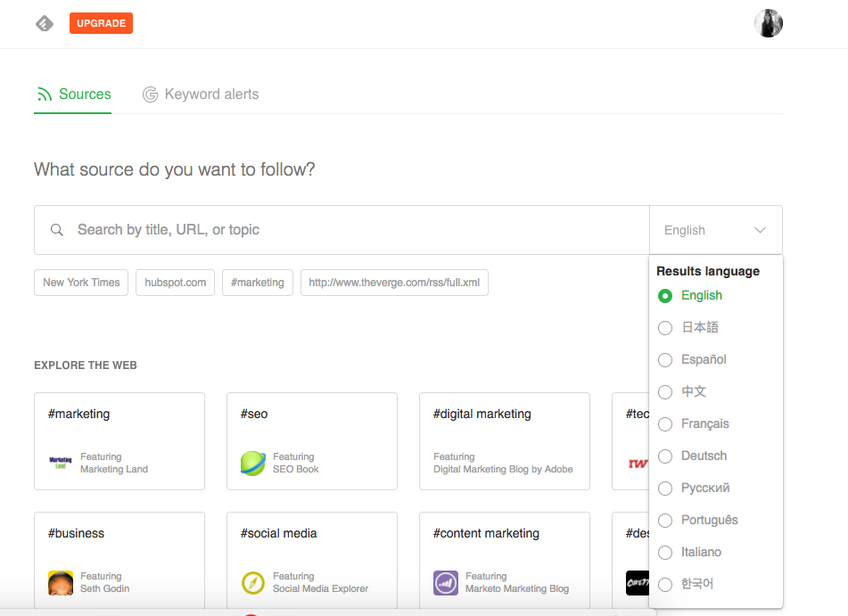Open the #seo topic card
This screenshot has height=616, width=848.
tap(312, 441)
